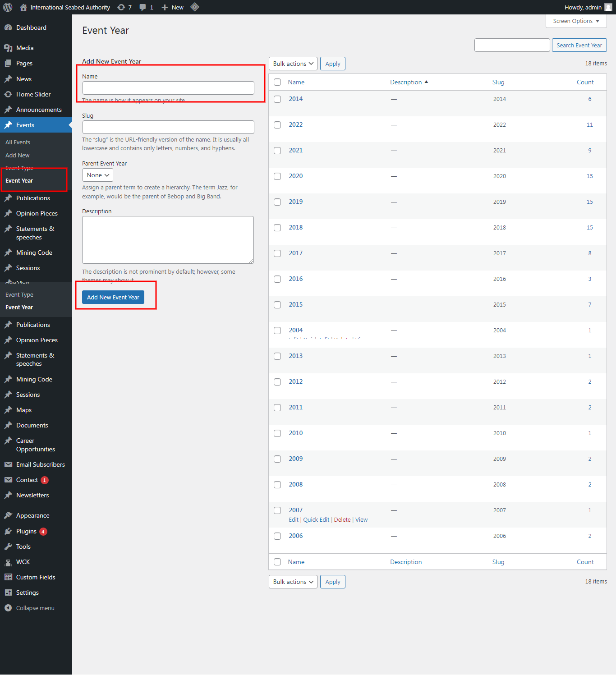
Task: Tick the select-all checkbox in table header
Action: coord(277,82)
